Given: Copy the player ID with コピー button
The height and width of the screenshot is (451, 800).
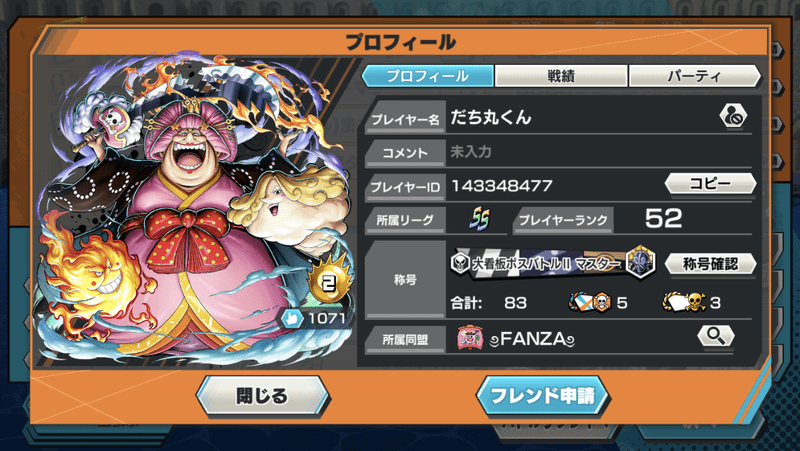Looking at the screenshot, I should point(710,183).
